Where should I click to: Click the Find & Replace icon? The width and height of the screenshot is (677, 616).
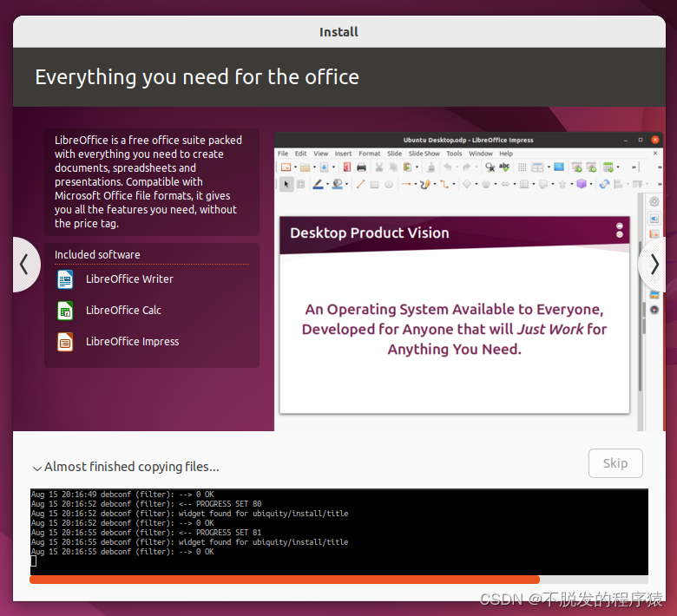pyautogui.click(x=490, y=167)
